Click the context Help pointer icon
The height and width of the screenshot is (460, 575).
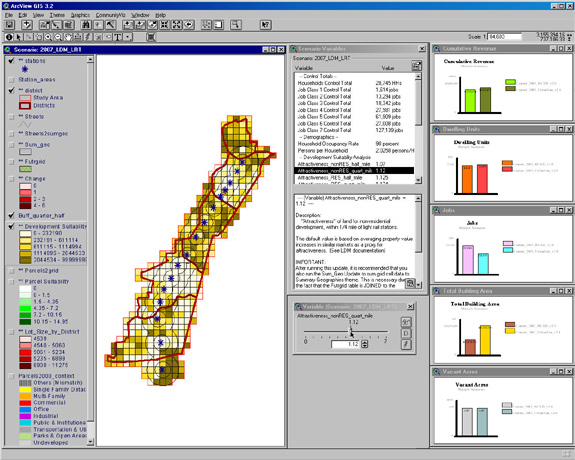(265, 25)
